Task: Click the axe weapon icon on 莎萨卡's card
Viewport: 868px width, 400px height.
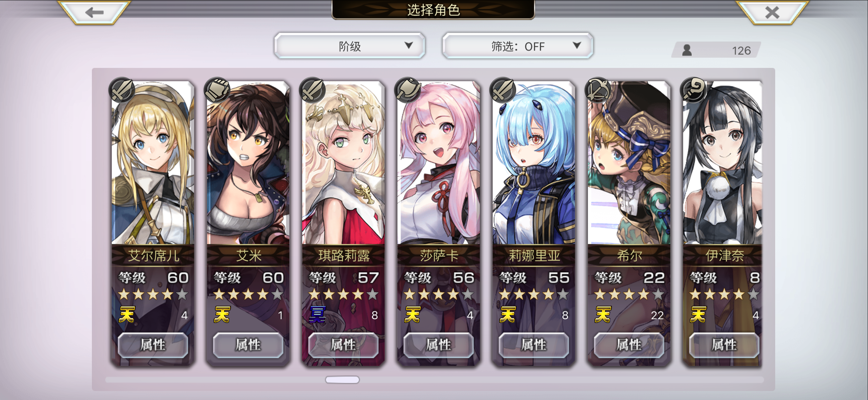Action: [x=408, y=90]
